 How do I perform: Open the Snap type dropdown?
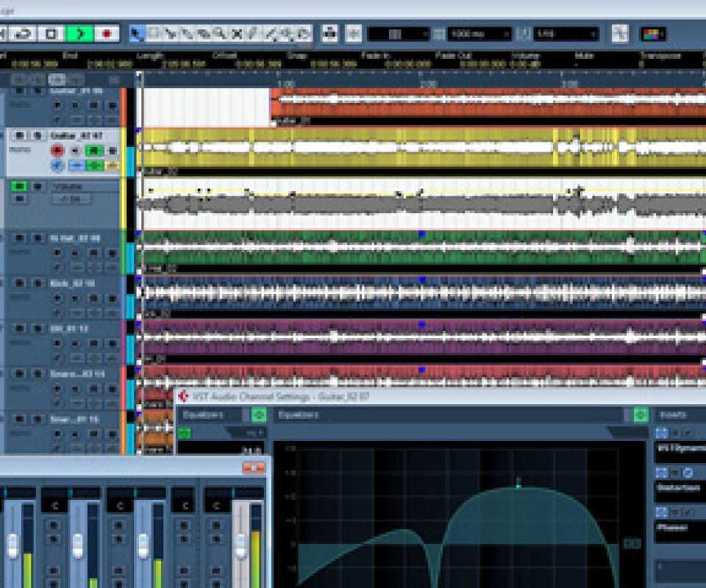coord(398,34)
